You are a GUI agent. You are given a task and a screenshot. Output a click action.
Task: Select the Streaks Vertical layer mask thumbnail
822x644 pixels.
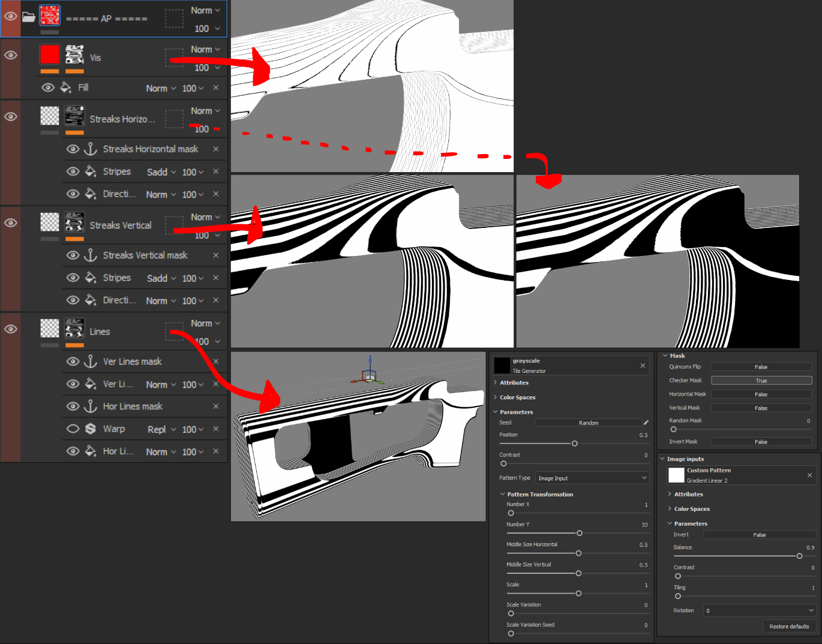coord(74,222)
